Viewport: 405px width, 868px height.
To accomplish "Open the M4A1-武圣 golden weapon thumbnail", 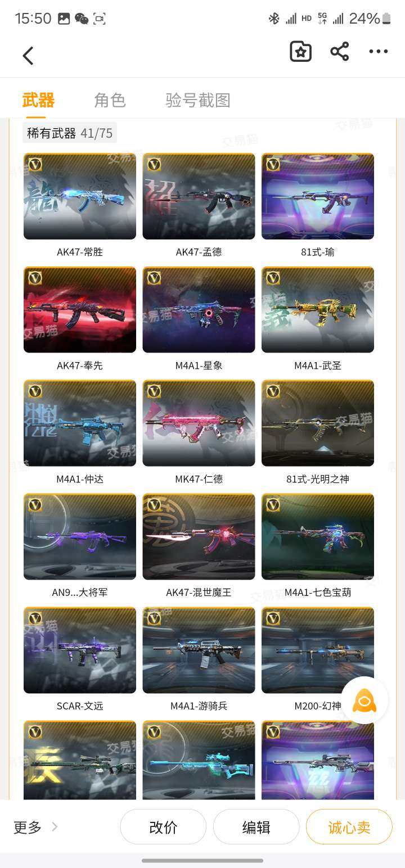I will coord(318,310).
